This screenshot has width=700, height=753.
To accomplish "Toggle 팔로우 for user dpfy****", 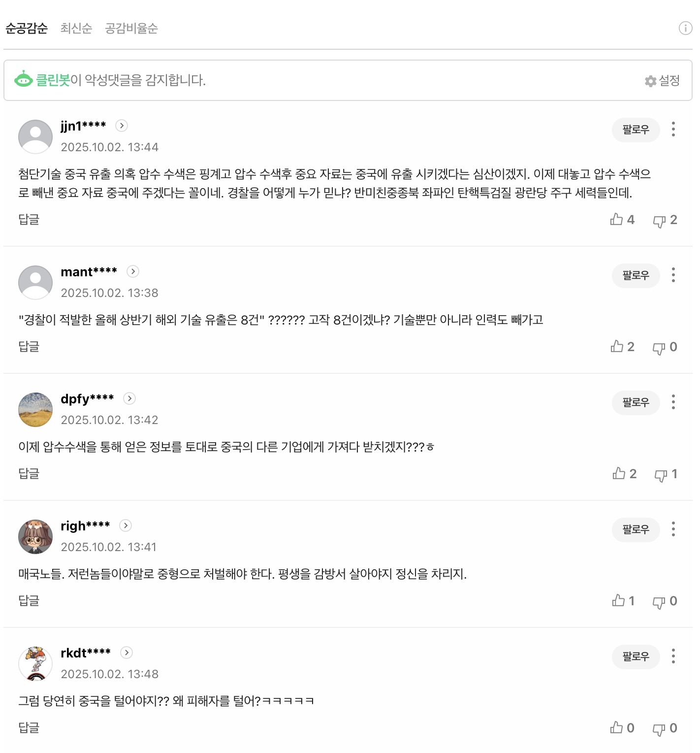I will click(x=636, y=402).
